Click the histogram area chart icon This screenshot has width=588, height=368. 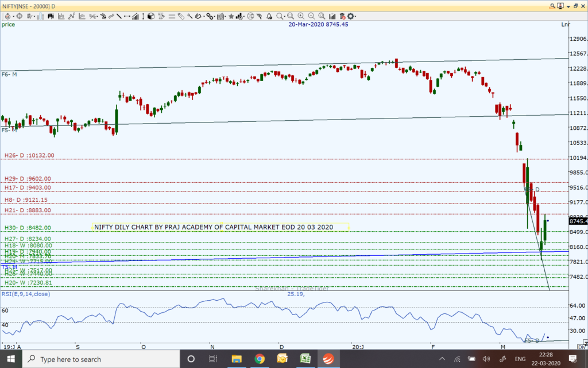click(x=61, y=16)
